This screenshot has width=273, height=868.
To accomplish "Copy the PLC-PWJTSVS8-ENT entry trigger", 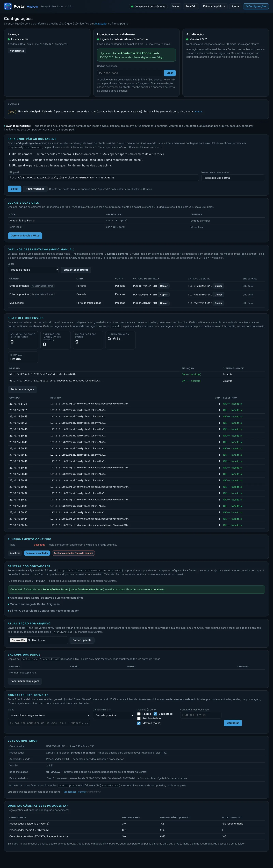I will [164, 303].
